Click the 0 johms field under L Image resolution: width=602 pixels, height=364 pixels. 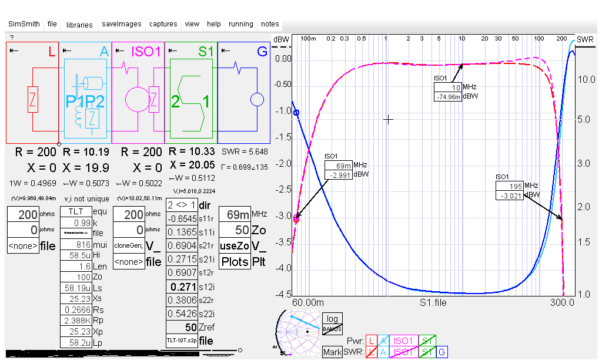23,230
